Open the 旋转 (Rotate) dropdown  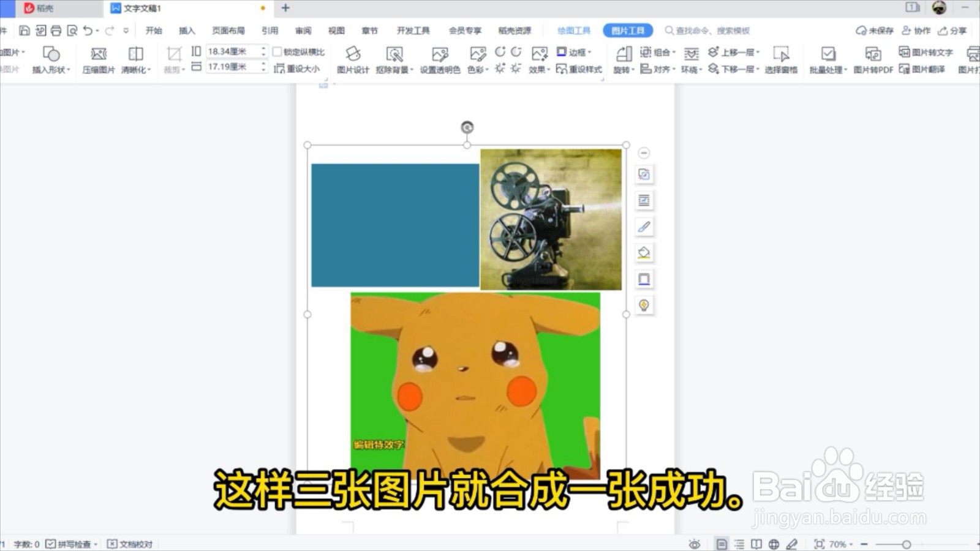pyautogui.click(x=624, y=60)
